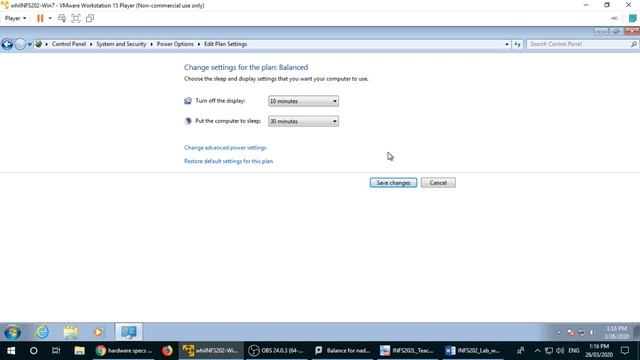
Task: Open the Action Center notifications
Action: tap(625, 351)
